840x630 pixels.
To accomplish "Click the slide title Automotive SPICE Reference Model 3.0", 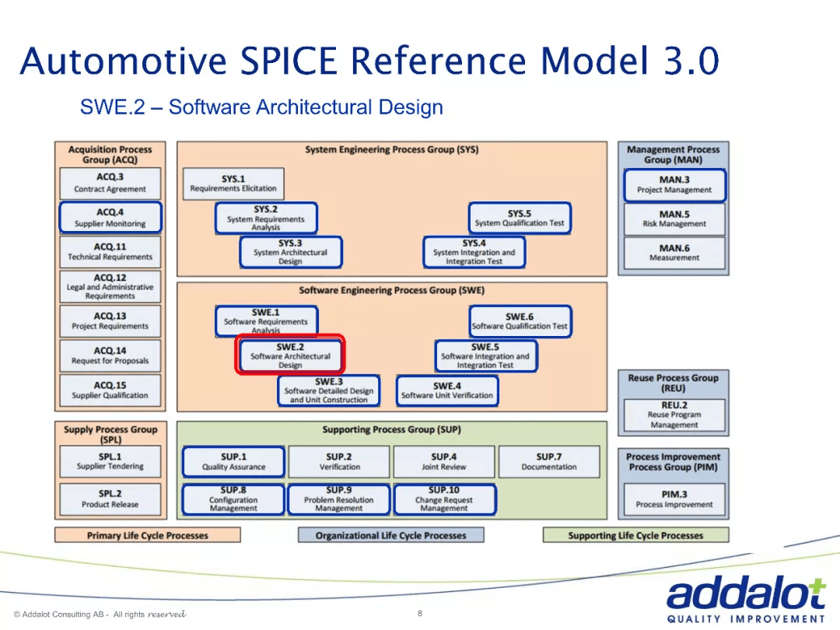I will (x=369, y=61).
